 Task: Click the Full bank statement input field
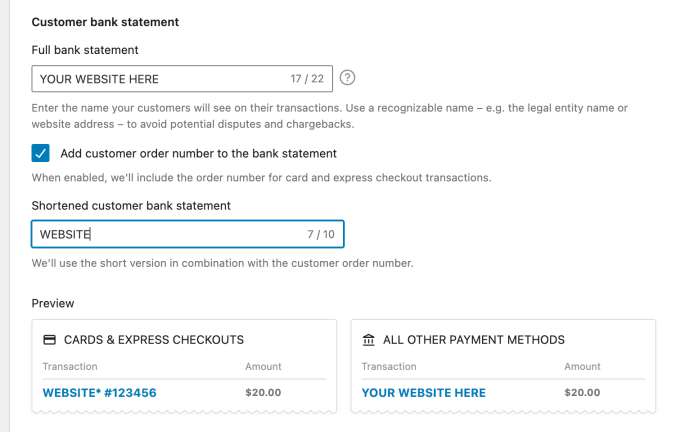(x=182, y=78)
